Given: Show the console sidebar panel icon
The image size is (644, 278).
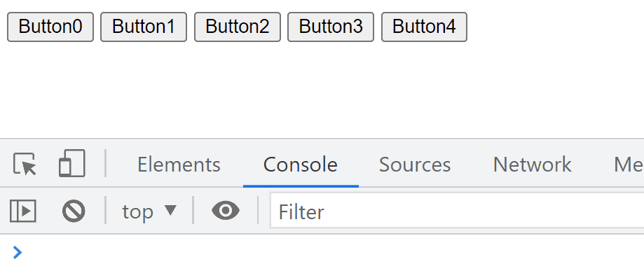Looking at the screenshot, I should [x=23, y=211].
